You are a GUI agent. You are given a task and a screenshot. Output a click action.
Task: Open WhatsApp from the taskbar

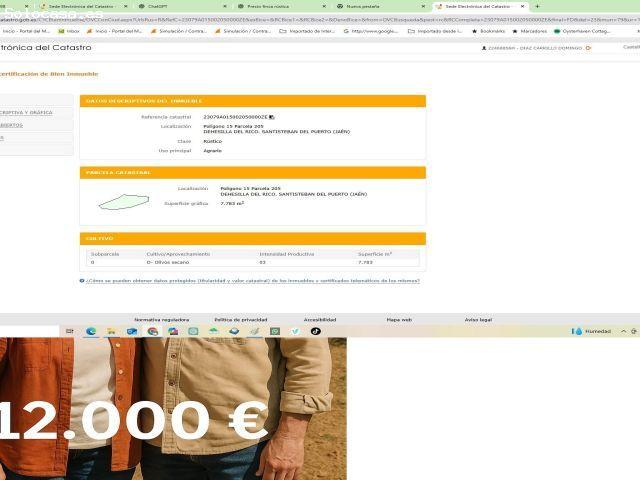(275, 331)
